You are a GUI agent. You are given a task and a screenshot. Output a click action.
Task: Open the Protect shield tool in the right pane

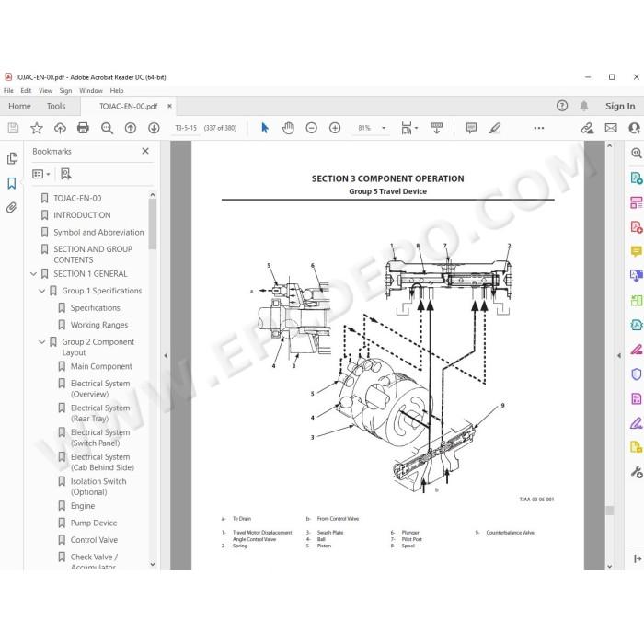636,374
